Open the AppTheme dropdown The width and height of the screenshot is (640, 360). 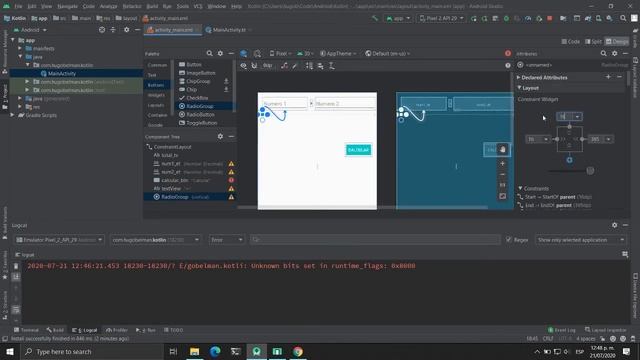point(338,53)
